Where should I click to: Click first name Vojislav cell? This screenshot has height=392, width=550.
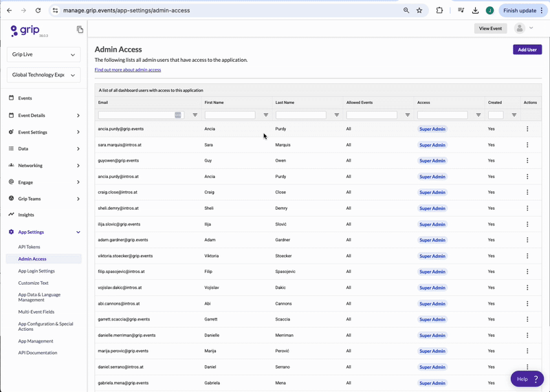(x=212, y=287)
